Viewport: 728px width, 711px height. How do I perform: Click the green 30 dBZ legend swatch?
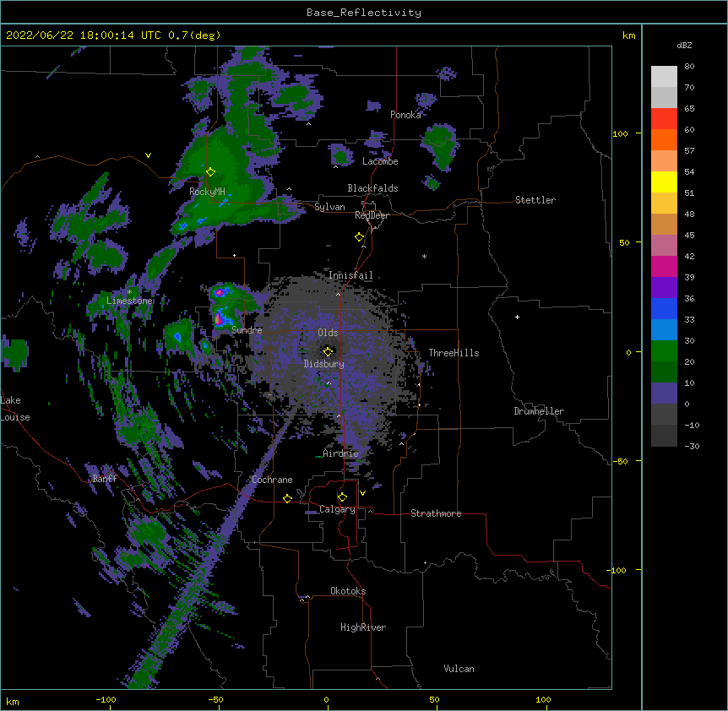(664, 351)
